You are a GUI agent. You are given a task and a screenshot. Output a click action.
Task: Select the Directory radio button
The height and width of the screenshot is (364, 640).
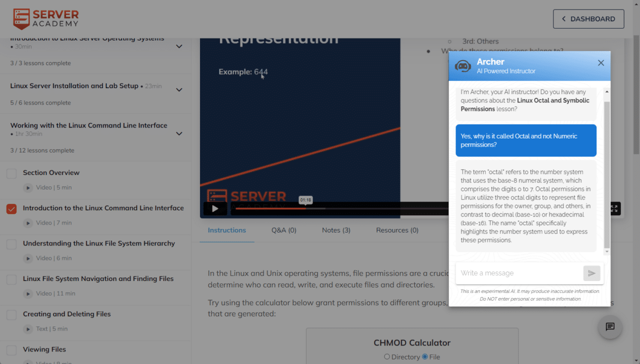click(x=387, y=356)
